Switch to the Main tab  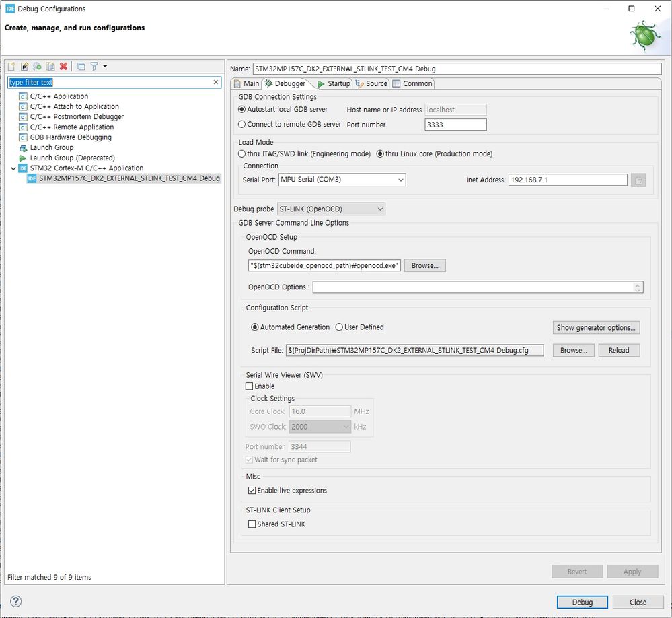[x=247, y=83]
